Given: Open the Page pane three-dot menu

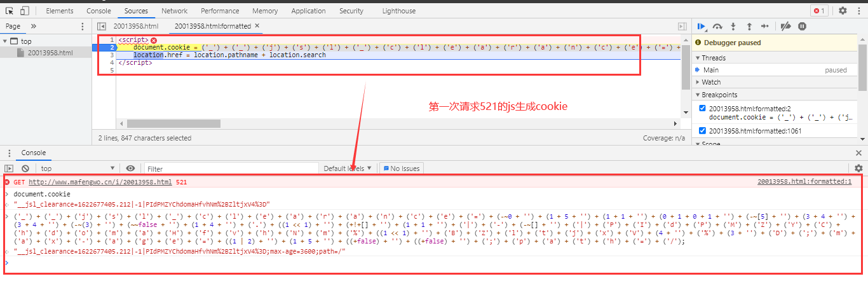Looking at the screenshot, I should [82, 26].
